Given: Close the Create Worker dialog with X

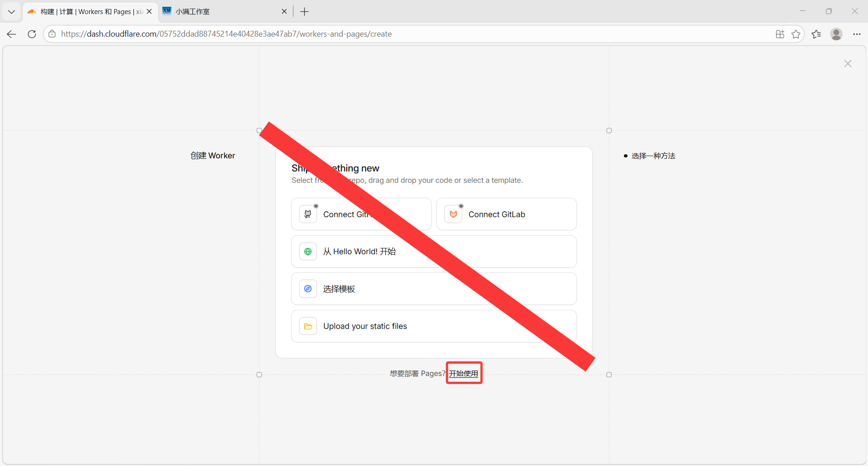Looking at the screenshot, I should [x=848, y=64].
